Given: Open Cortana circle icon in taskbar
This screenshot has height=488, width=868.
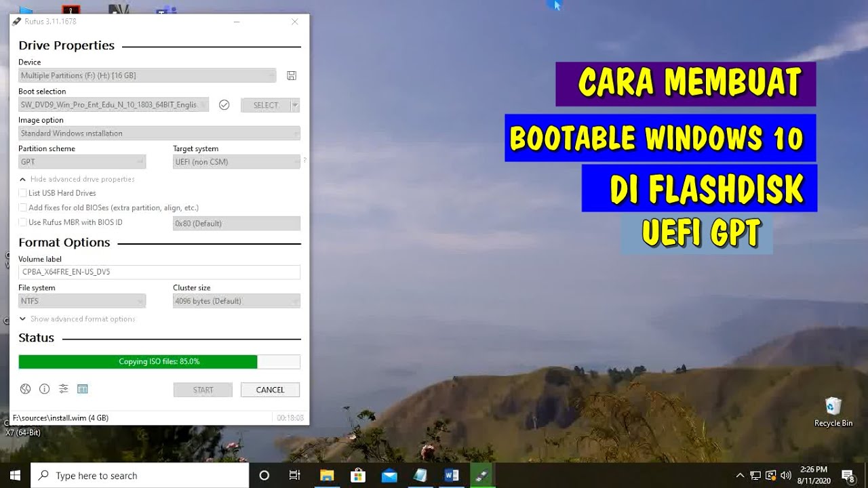Looking at the screenshot, I should 264,475.
